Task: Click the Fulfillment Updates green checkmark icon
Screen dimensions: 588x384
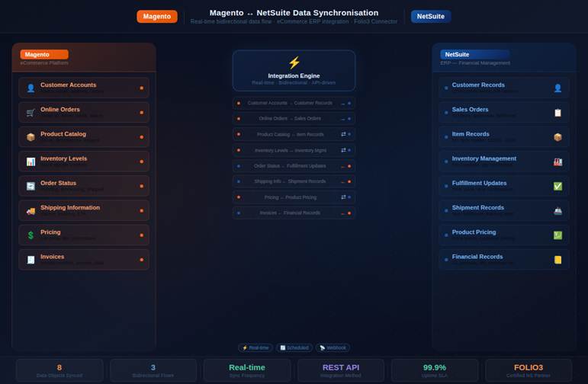Action: pos(557,186)
